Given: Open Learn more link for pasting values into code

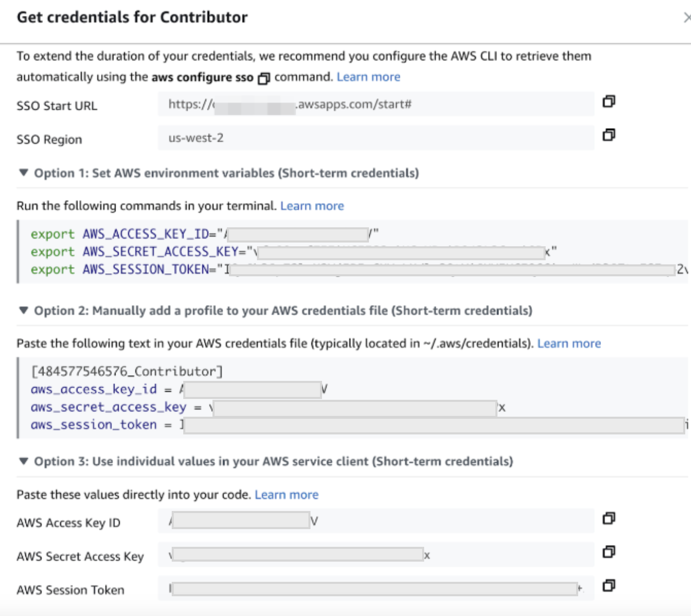Looking at the screenshot, I should (x=286, y=495).
